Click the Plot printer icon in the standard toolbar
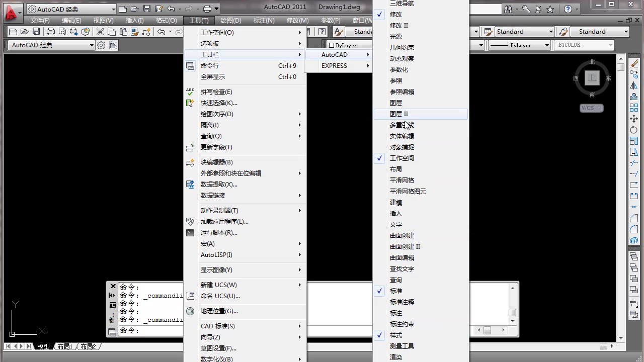This screenshot has height=362, width=644. [51, 32]
